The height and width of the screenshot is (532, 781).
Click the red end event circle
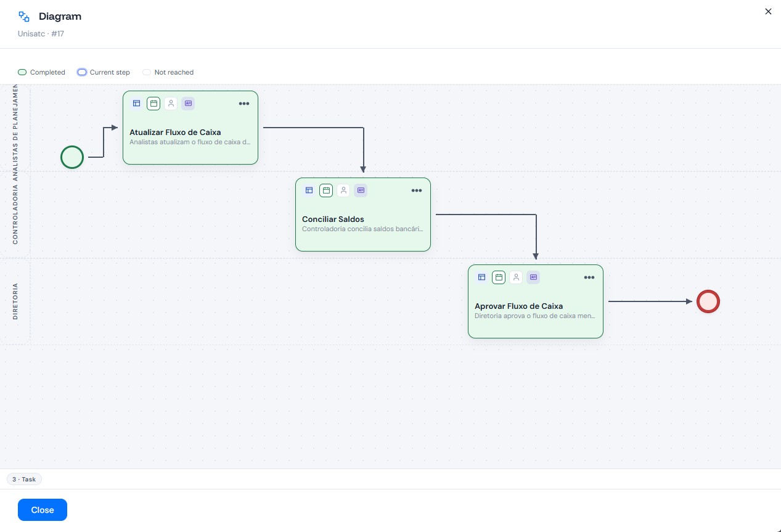tap(708, 301)
